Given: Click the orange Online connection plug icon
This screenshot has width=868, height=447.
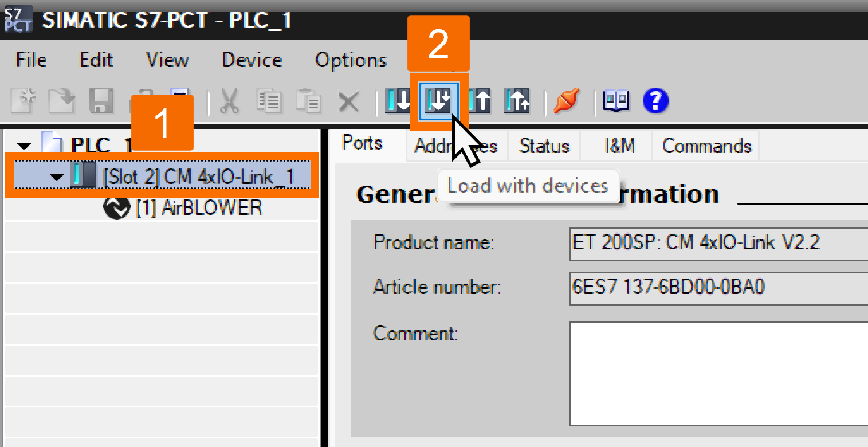Looking at the screenshot, I should (567, 101).
